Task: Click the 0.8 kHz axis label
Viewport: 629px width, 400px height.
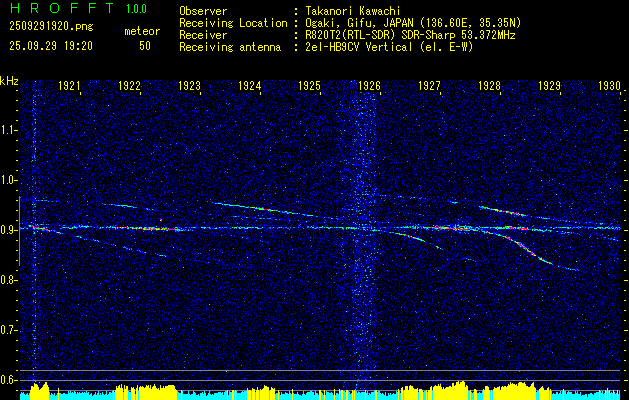Action: point(9,280)
